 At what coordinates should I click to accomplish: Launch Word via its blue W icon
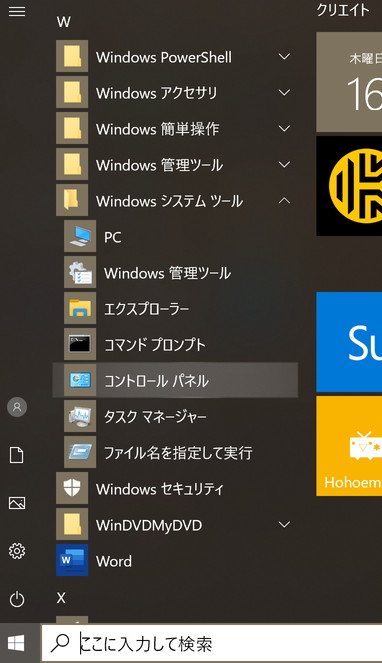(x=72, y=560)
